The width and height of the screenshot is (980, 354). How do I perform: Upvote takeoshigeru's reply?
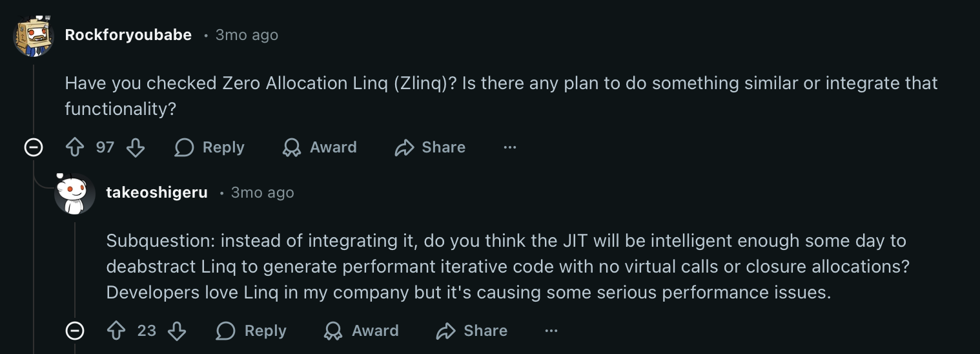(x=117, y=331)
